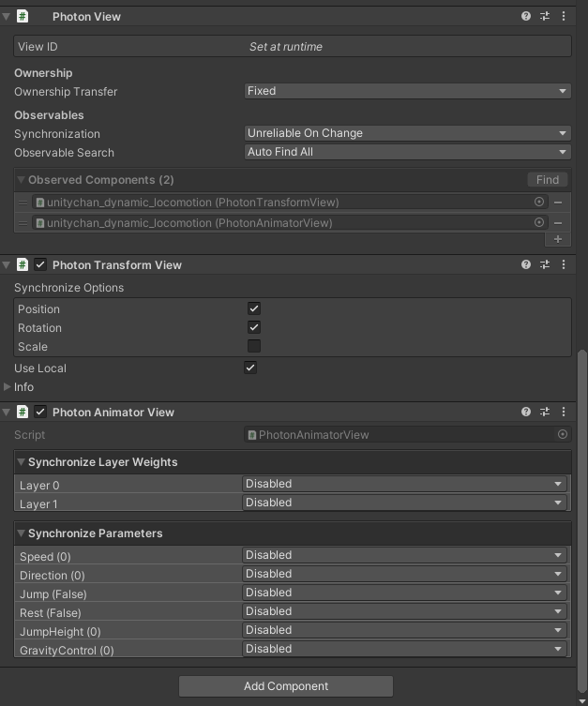The width and height of the screenshot is (588, 706).
Task: Collapse Photon Animator View foldout
Action: click(x=7, y=412)
